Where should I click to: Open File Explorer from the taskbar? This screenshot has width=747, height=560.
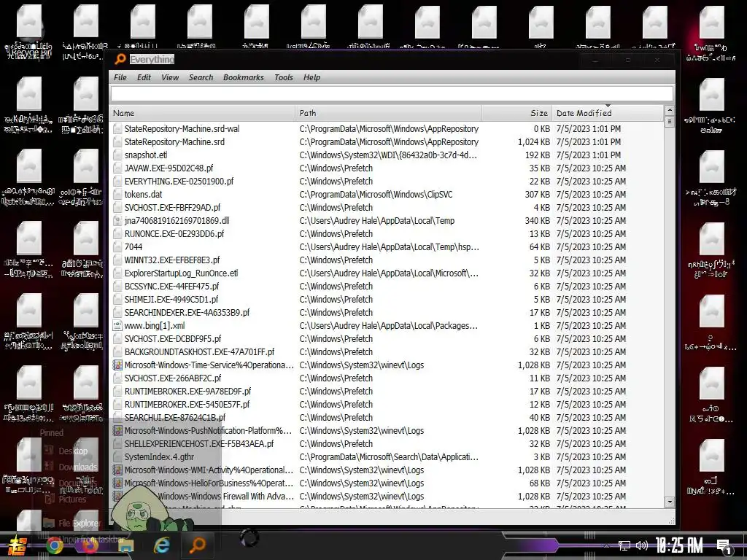(125, 547)
